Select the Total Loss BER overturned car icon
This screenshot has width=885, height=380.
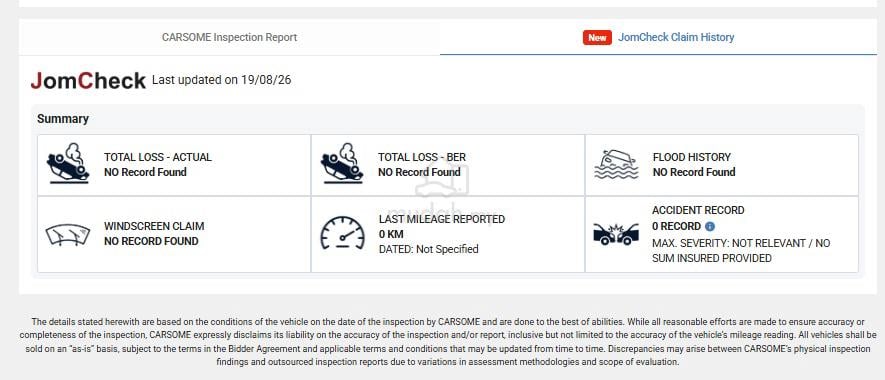pos(342,163)
